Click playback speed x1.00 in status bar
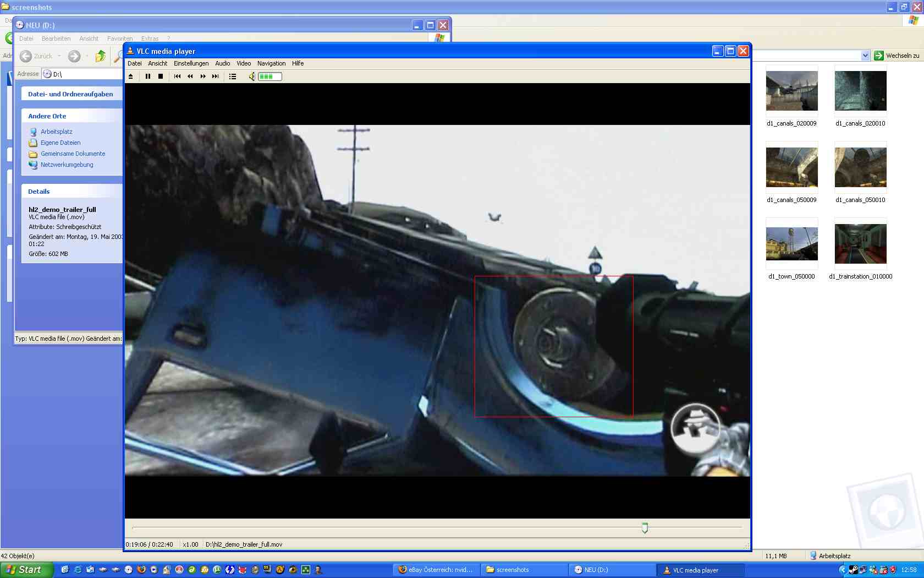Viewport: 924px width, 578px height. [x=190, y=544]
